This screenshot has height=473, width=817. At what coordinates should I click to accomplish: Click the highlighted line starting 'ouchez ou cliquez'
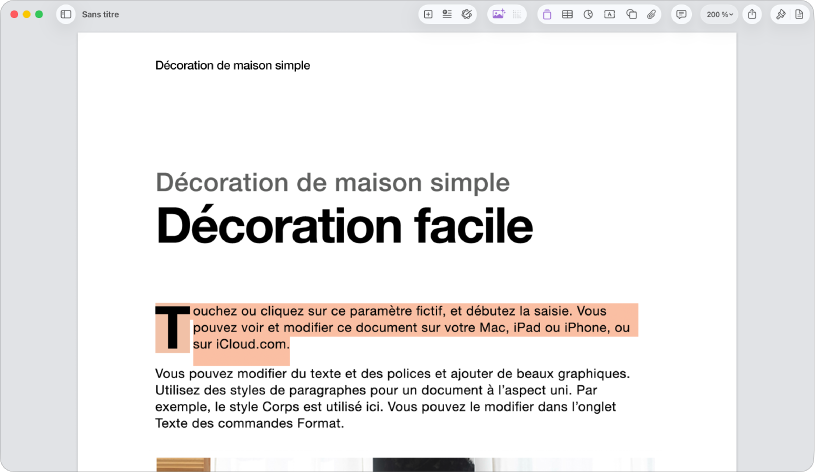(400, 311)
